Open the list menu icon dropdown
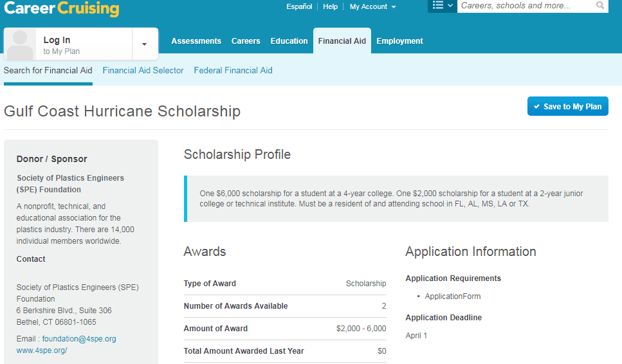This screenshot has height=364, width=622. pyautogui.click(x=443, y=6)
